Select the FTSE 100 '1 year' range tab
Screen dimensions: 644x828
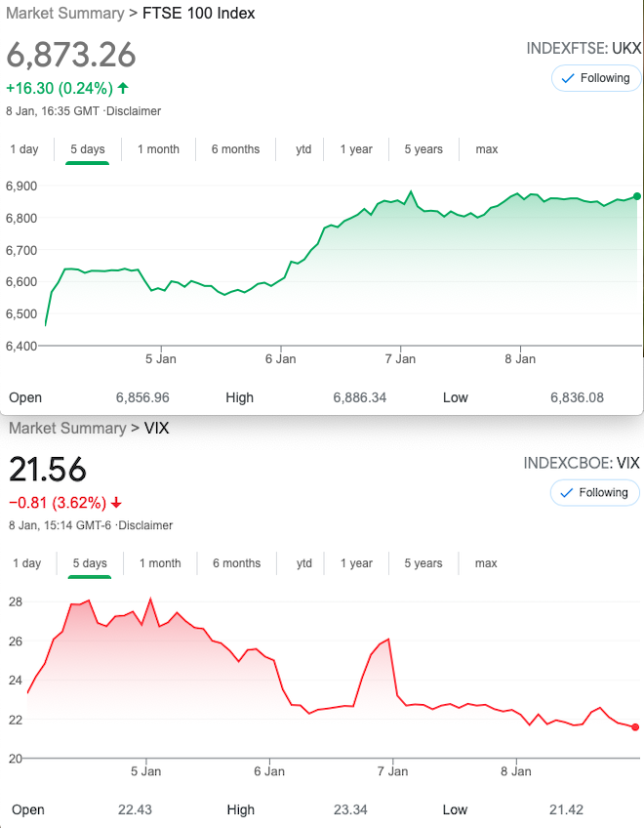356,149
